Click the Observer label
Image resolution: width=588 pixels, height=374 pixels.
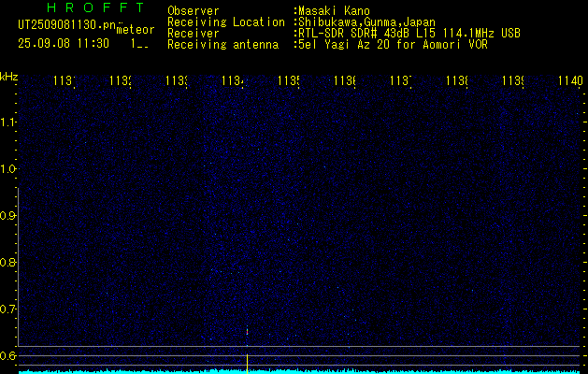click(x=194, y=11)
